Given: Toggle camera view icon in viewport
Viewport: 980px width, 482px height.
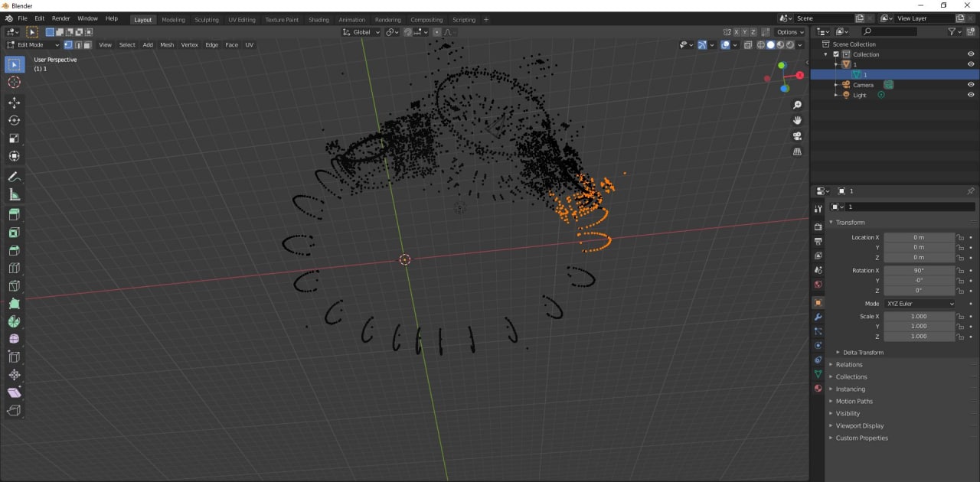Looking at the screenshot, I should pyautogui.click(x=797, y=136).
